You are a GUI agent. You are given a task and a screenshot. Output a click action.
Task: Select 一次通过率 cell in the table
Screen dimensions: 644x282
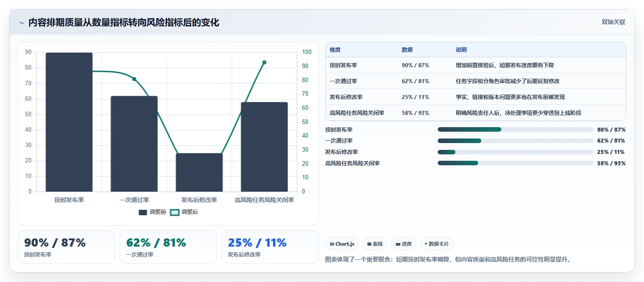(344, 81)
